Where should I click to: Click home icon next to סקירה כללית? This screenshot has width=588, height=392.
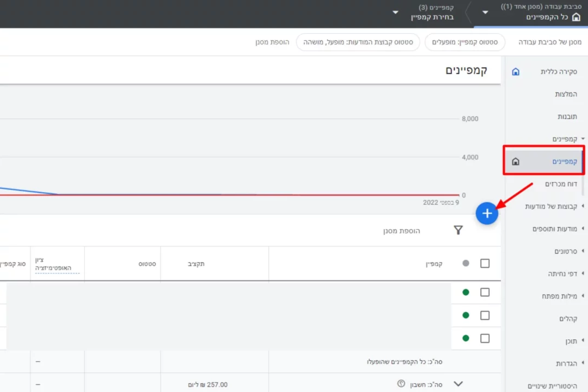[x=516, y=72]
